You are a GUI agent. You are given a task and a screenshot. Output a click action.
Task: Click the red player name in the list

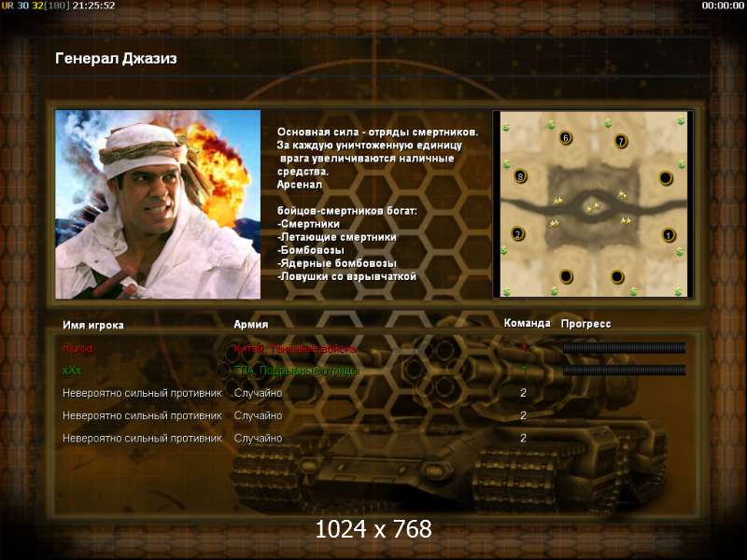[x=78, y=348]
